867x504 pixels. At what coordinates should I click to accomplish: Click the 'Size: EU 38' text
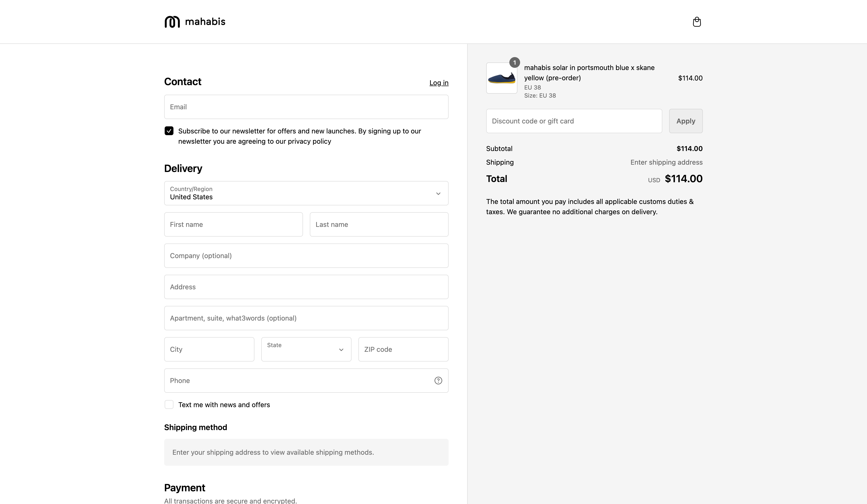coord(540,96)
